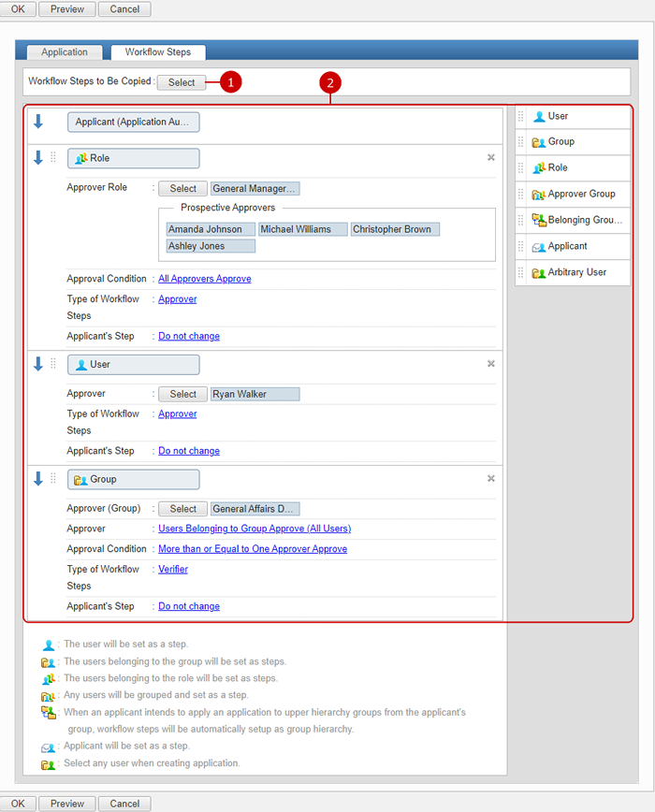Click the group icon inside the Group step header
Viewport: 655px width, 812px height.
(x=80, y=480)
